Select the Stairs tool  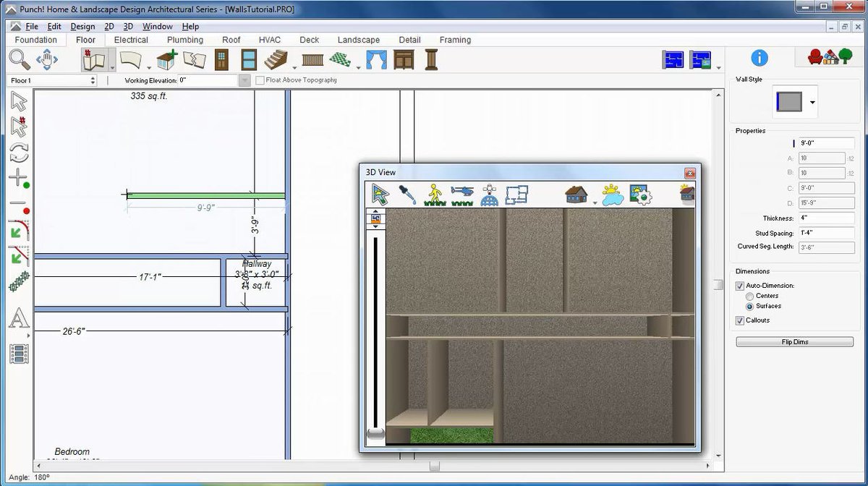pos(276,59)
